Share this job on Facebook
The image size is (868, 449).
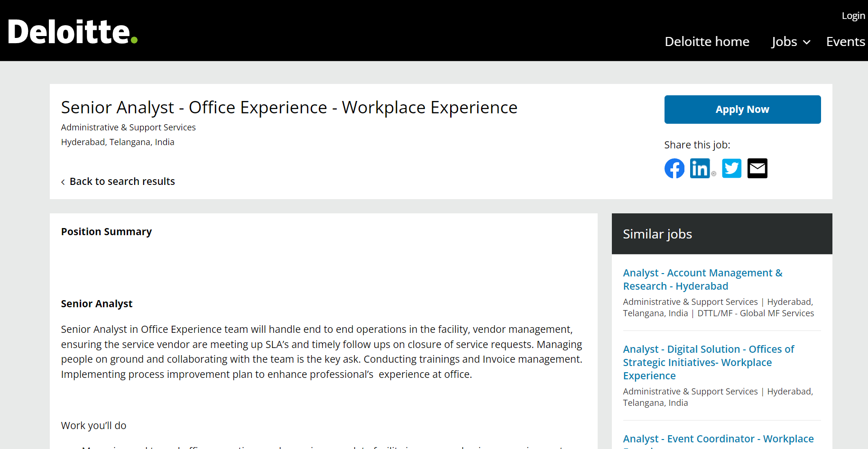674,168
